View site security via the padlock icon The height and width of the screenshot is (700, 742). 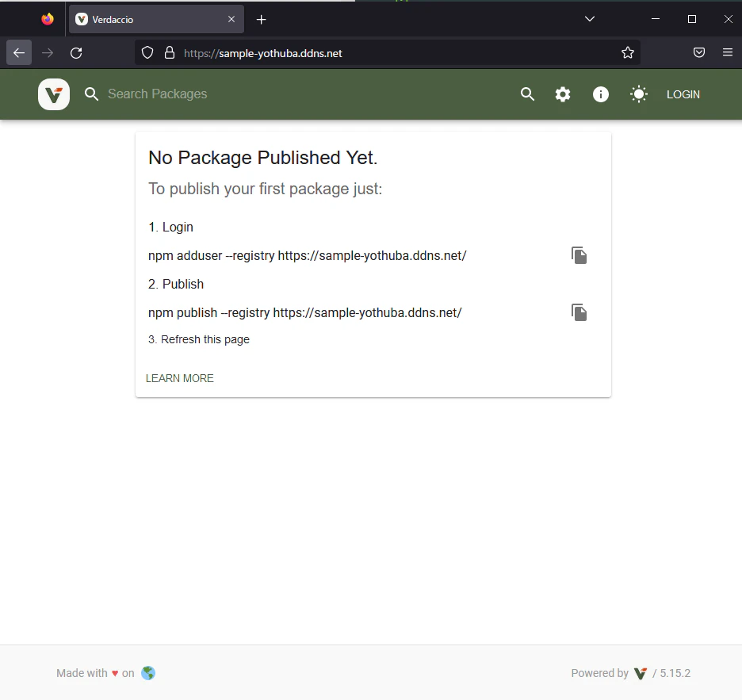tap(170, 52)
